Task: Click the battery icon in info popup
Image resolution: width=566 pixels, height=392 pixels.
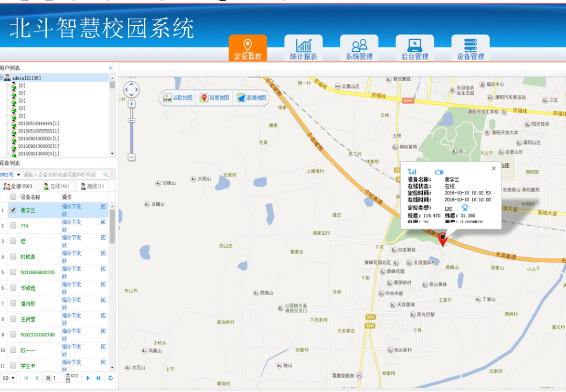Action: point(439,172)
